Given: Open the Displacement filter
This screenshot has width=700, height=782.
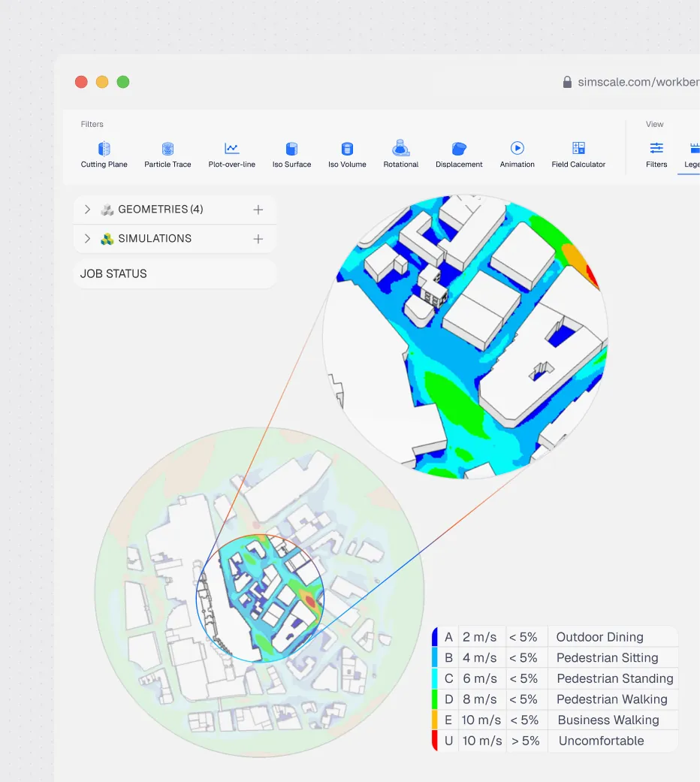Looking at the screenshot, I should tap(459, 155).
